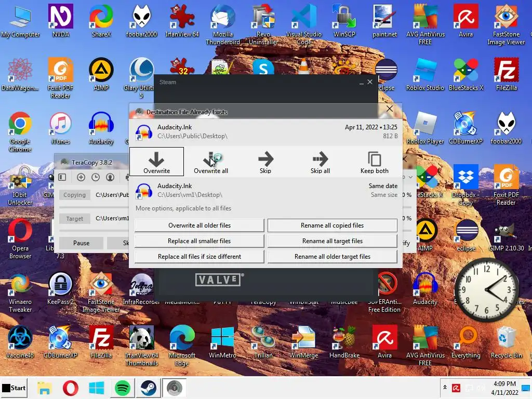The height and width of the screenshot is (399, 532).
Task: Launch iTunes from the desktop
Action: tap(60, 128)
